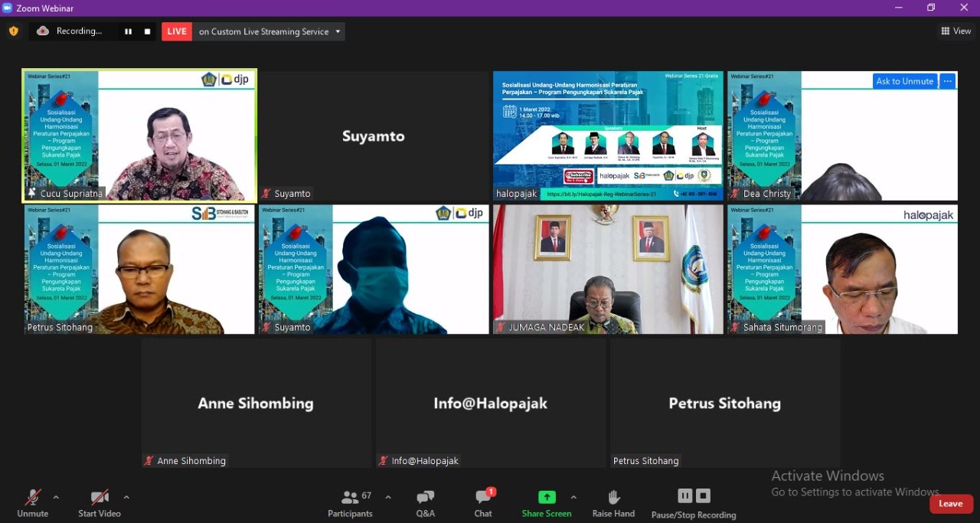Pause recording from the top recording indicator
Screen dimensions: 980x523
pyautogui.click(x=128, y=31)
